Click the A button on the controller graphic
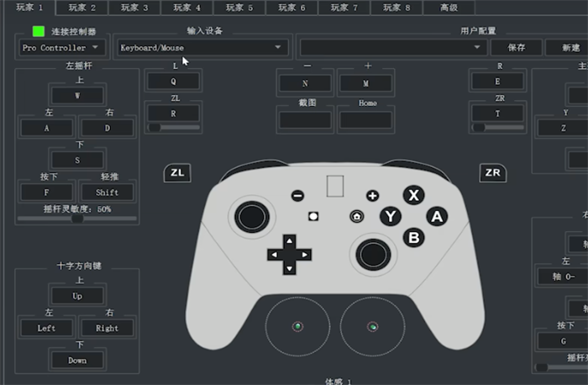Viewport: 588px width, 385px height. (x=437, y=217)
